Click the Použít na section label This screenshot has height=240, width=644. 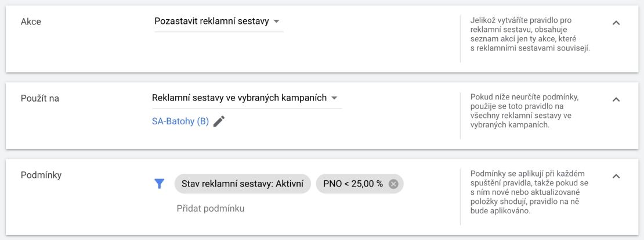[x=40, y=98]
